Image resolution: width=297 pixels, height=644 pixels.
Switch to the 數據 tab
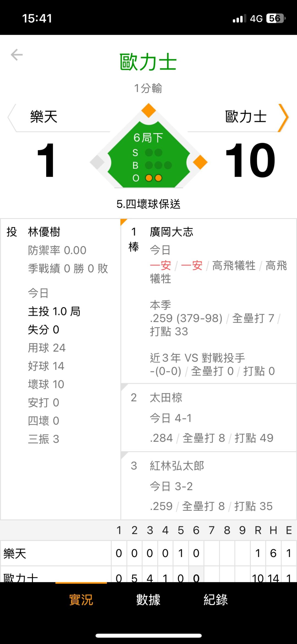coord(148,600)
